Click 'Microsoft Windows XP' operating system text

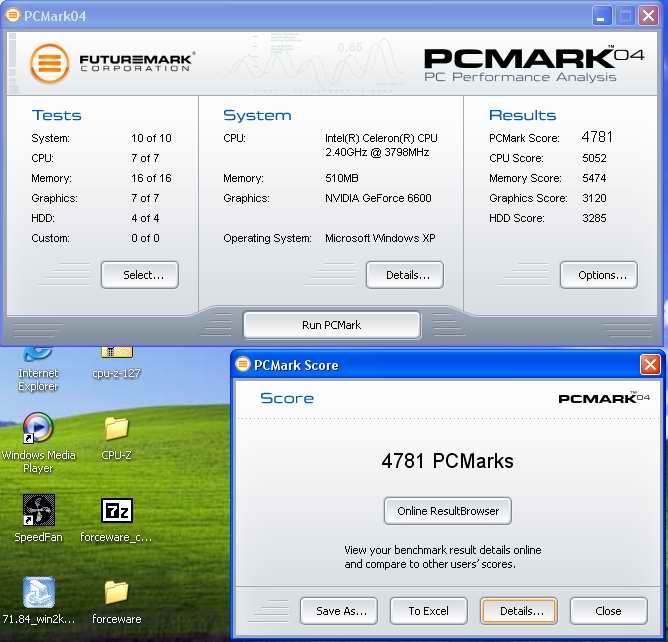click(380, 238)
